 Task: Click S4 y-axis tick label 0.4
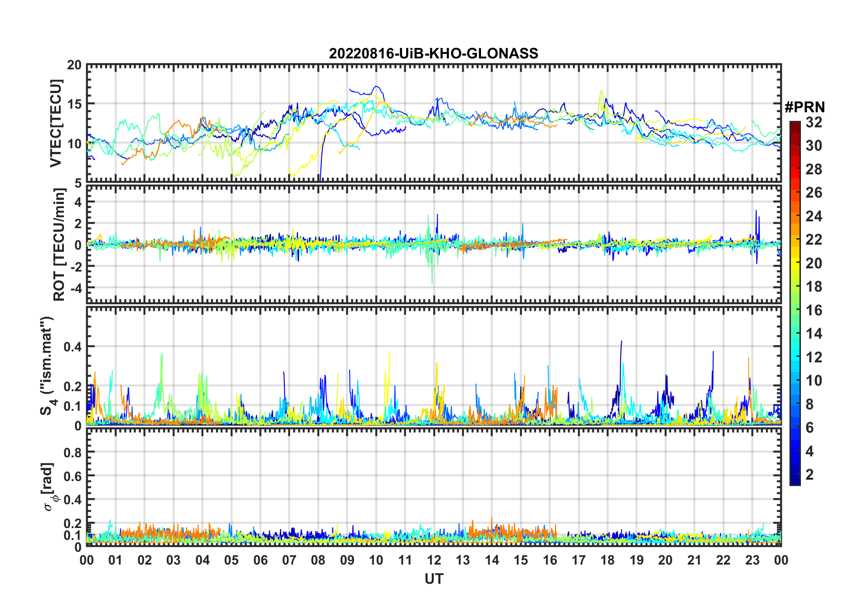73,347
